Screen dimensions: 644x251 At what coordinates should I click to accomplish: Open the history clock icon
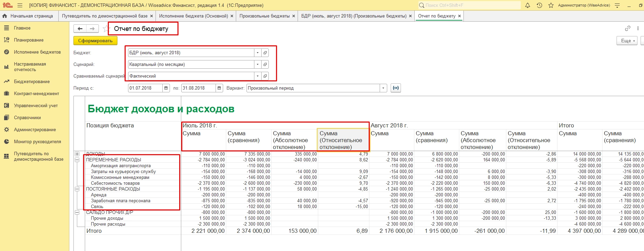pyautogui.click(x=539, y=5)
